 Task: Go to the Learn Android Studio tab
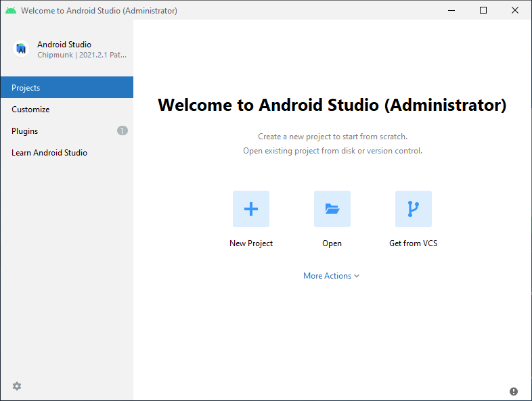pos(49,153)
